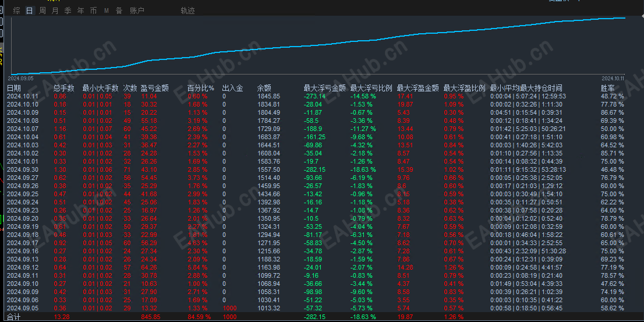The width and height of the screenshot is (644, 322).
Task: Click profit amount 56.29
Action: click(148, 243)
